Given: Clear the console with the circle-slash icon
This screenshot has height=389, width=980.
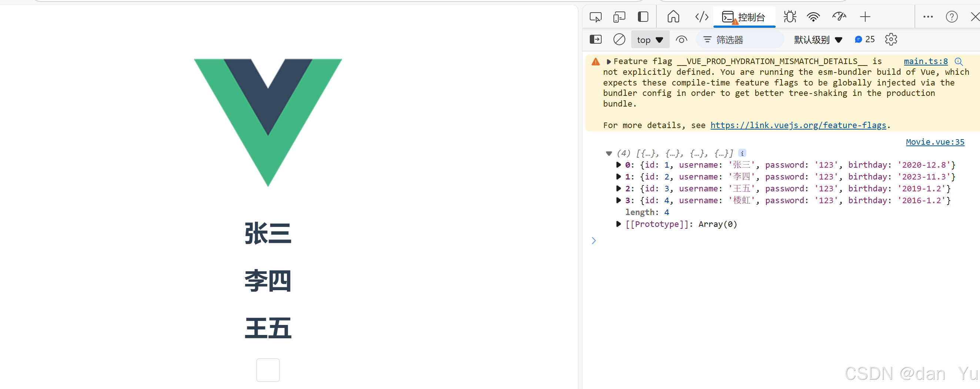Looking at the screenshot, I should (619, 39).
